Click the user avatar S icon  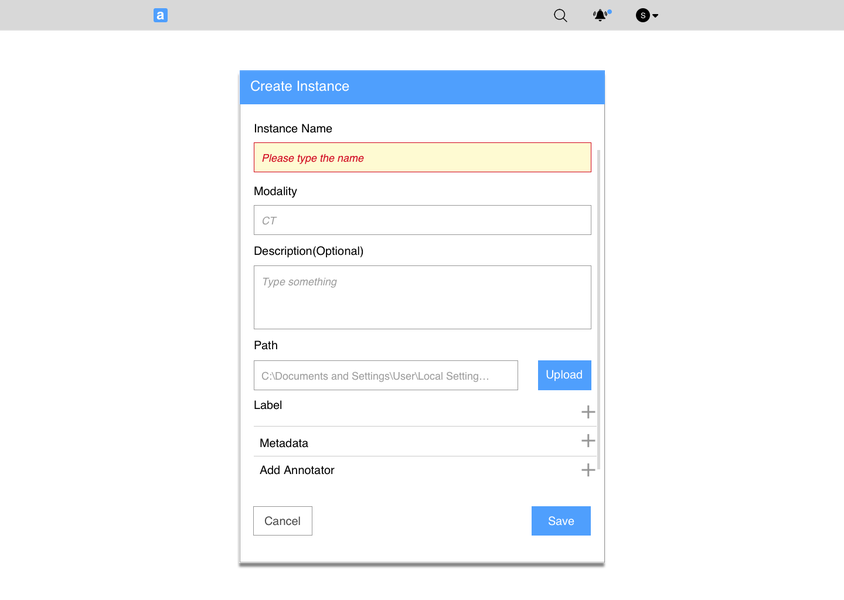pos(643,16)
